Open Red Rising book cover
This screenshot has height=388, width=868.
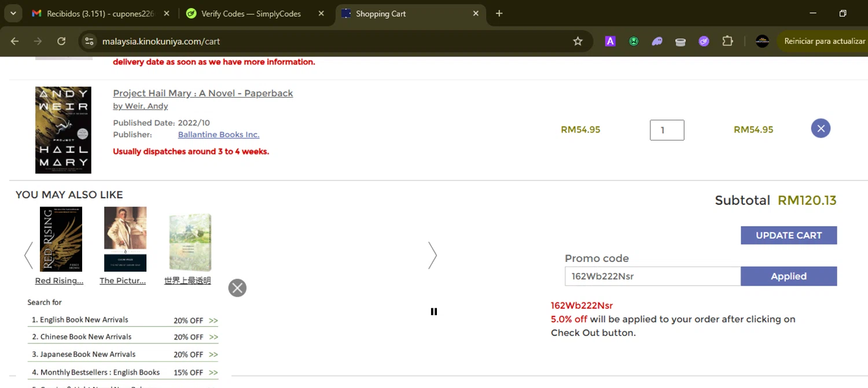click(61, 239)
